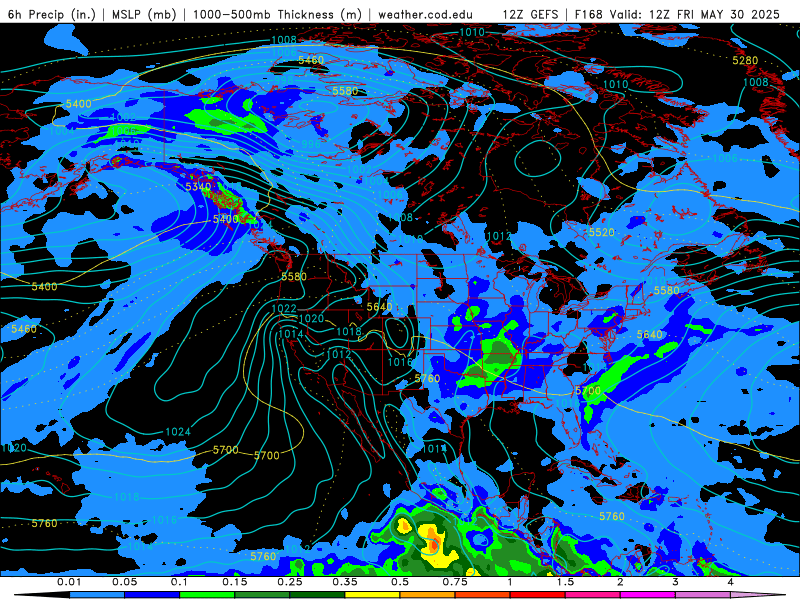Click the 5700 label near Florida
Image resolution: width=800 pixels, height=600 pixels.
point(588,391)
